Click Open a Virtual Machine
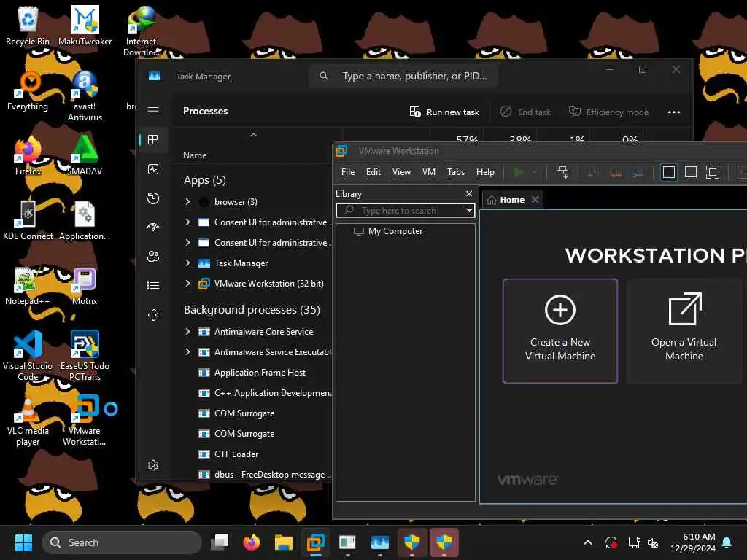The width and height of the screenshot is (747, 560). tap(684, 331)
